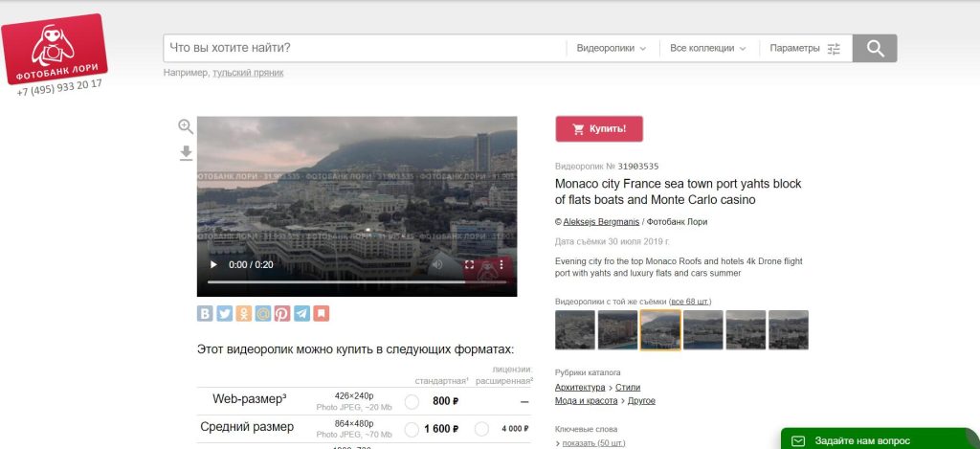980x449 pixels.
Task: Open the Параметры search settings
Action: [804, 48]
